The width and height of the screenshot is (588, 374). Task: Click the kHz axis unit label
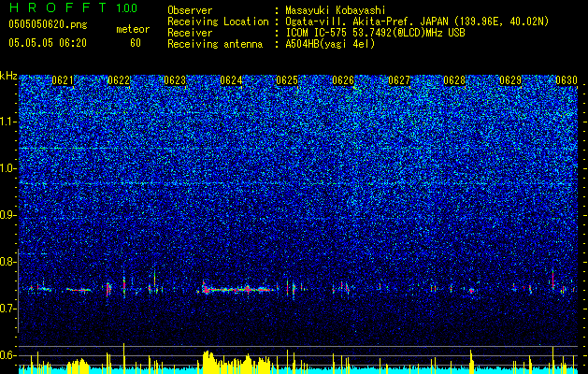coord(8,76)
